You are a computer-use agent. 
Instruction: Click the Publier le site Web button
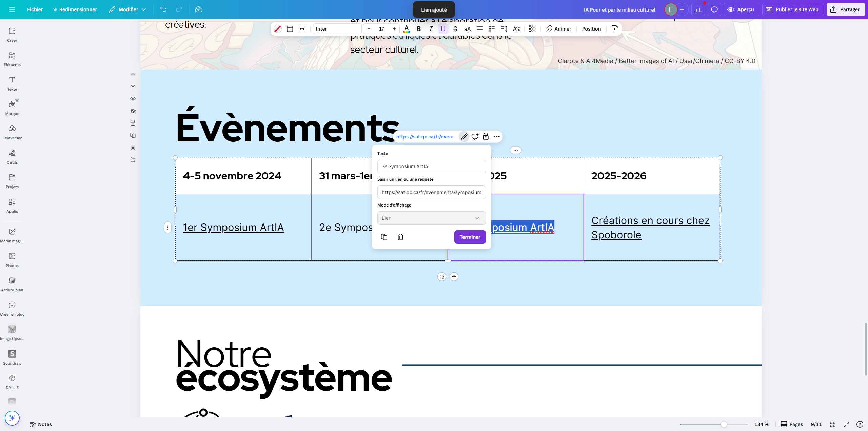click(x=792, y=9)
